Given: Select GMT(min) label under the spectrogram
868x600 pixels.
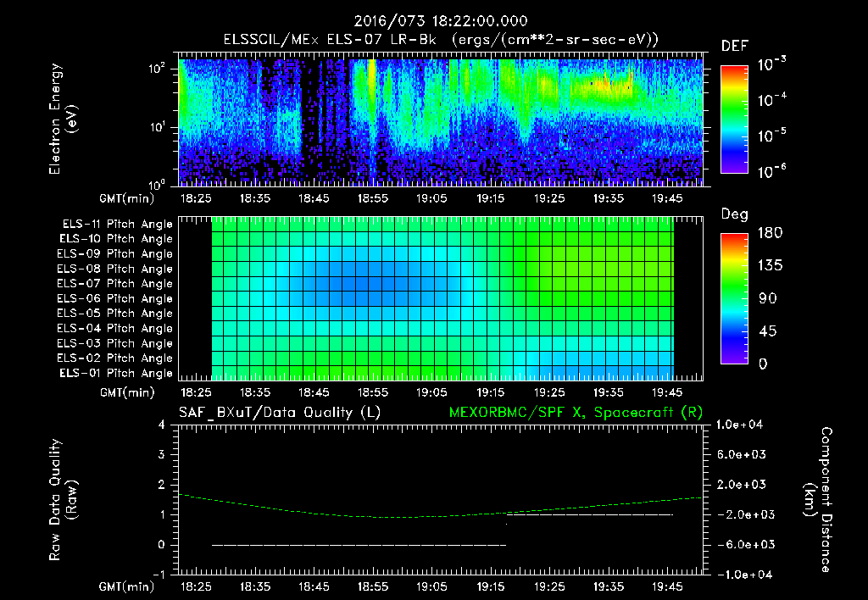Looking at the screenshot, I should click(127, 198).
